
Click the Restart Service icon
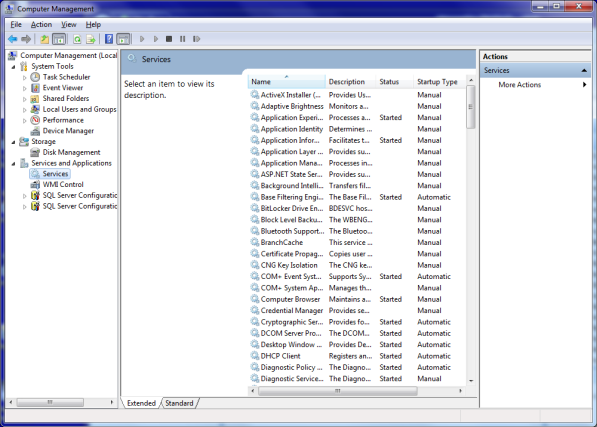[196, 39]
